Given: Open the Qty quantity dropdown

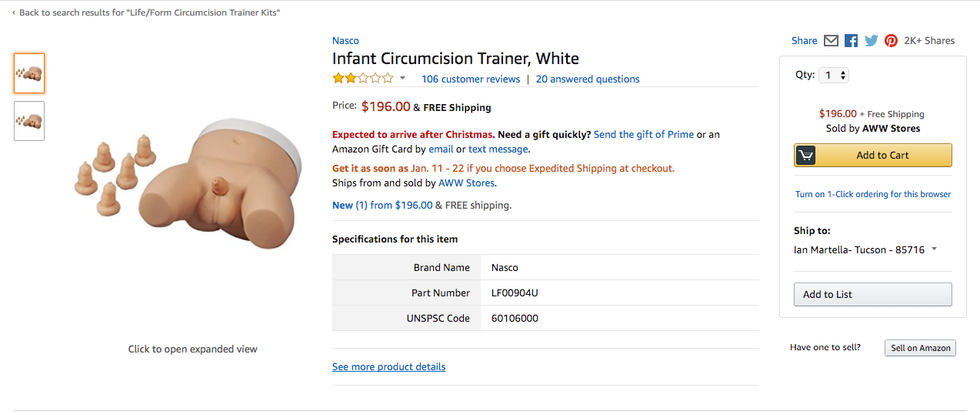Looking at the screenshot, I should [x=834, y=75].
